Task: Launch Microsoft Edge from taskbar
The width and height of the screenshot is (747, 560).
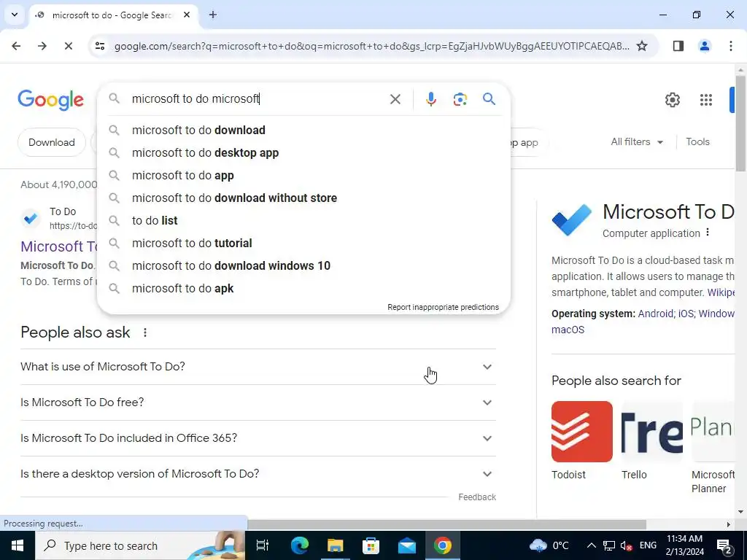Action: point(299,545)
